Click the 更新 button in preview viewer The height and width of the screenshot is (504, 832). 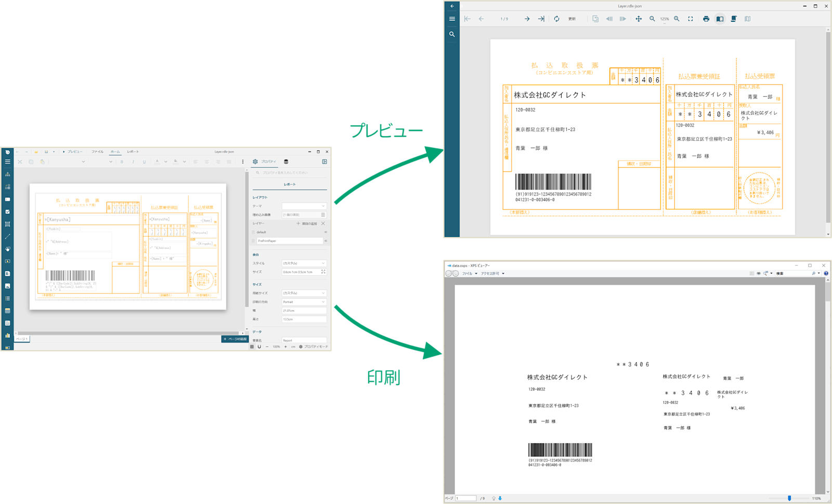[x=572, y=19]
